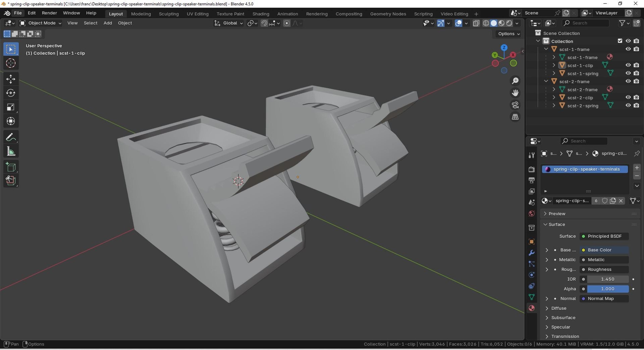Click the Scene name field
644x350 pixels.
coord(537,13)
